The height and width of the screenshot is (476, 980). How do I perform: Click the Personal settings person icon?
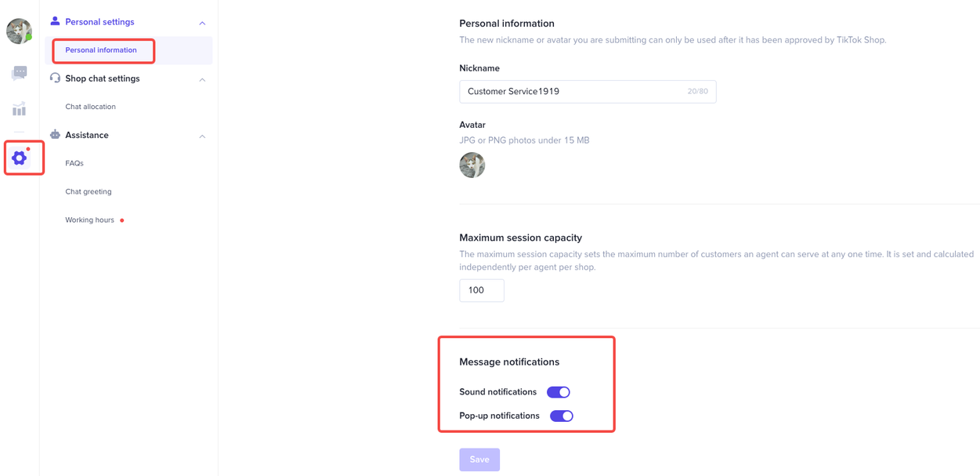tap(55, 21)
